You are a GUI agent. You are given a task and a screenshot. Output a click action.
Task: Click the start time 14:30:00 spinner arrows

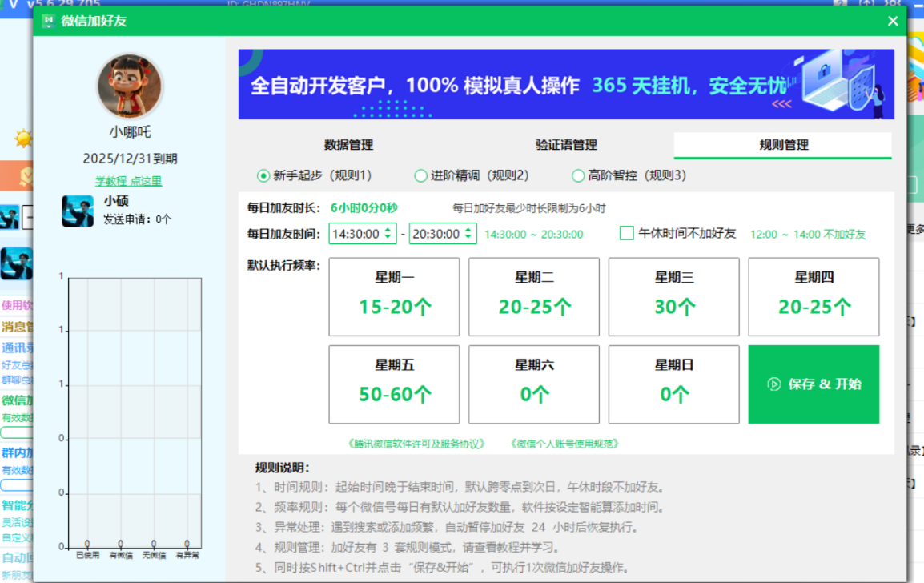[x=388, y=233]
